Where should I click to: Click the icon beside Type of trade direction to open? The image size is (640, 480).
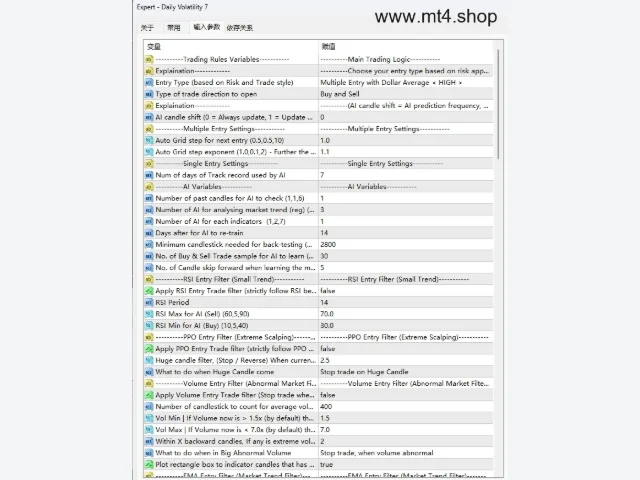pos(149,94)
